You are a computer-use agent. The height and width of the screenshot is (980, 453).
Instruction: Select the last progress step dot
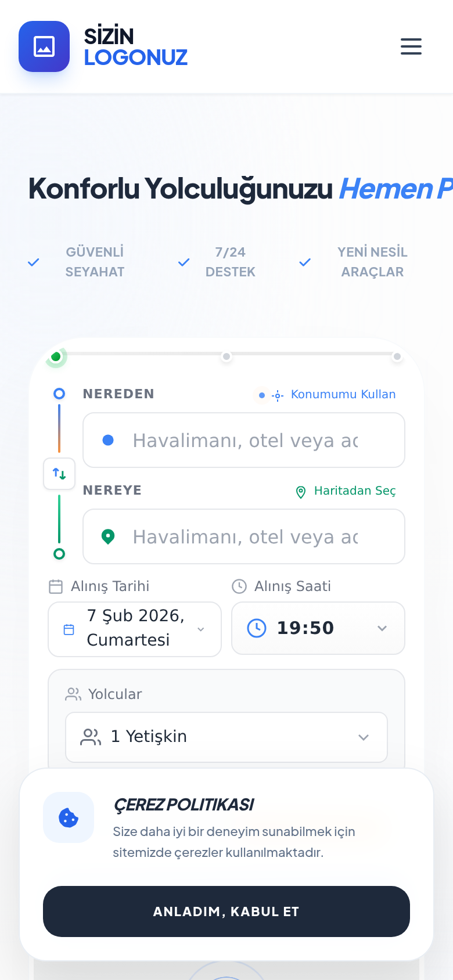(x=397, y=356)
